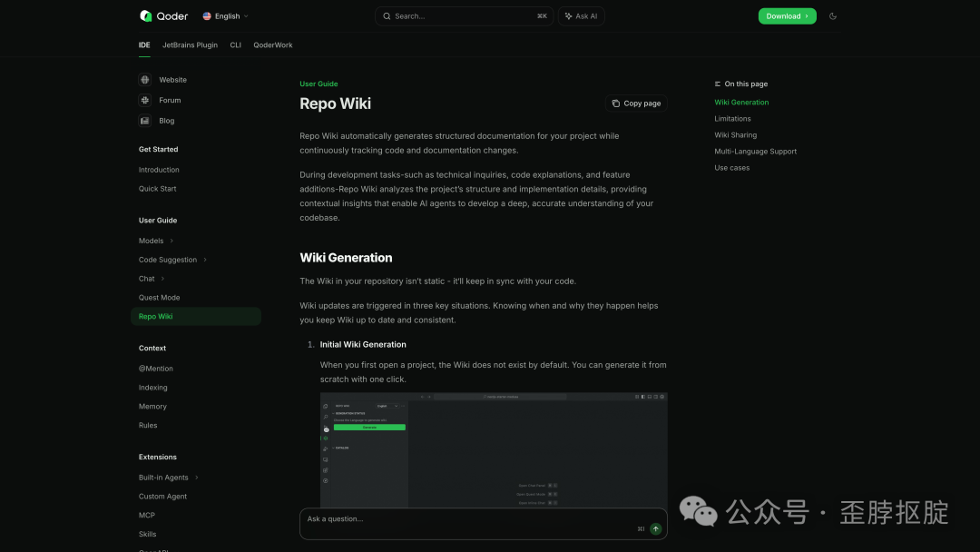
Task: Click the Qoder logo
Action: (x=146, y=15)
